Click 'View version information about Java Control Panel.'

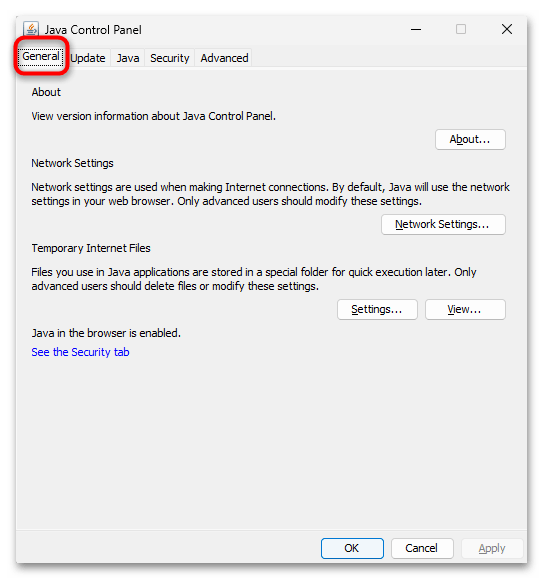pos(154,116)
